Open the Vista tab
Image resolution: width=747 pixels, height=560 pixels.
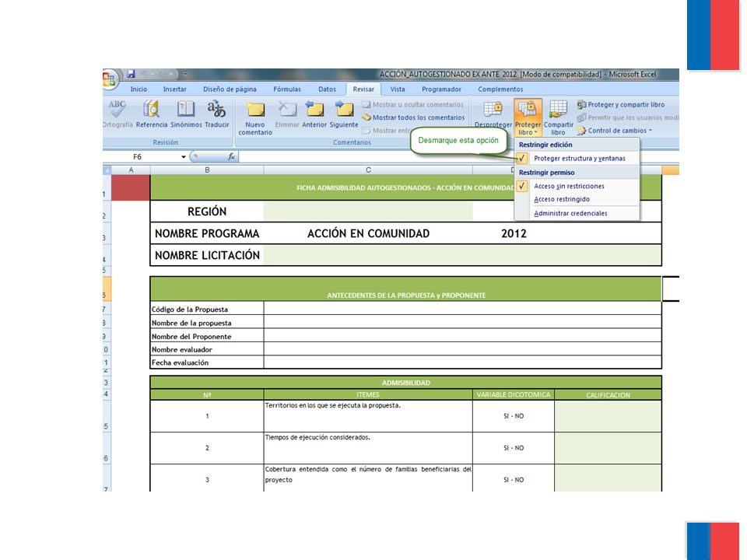point(398,89)
